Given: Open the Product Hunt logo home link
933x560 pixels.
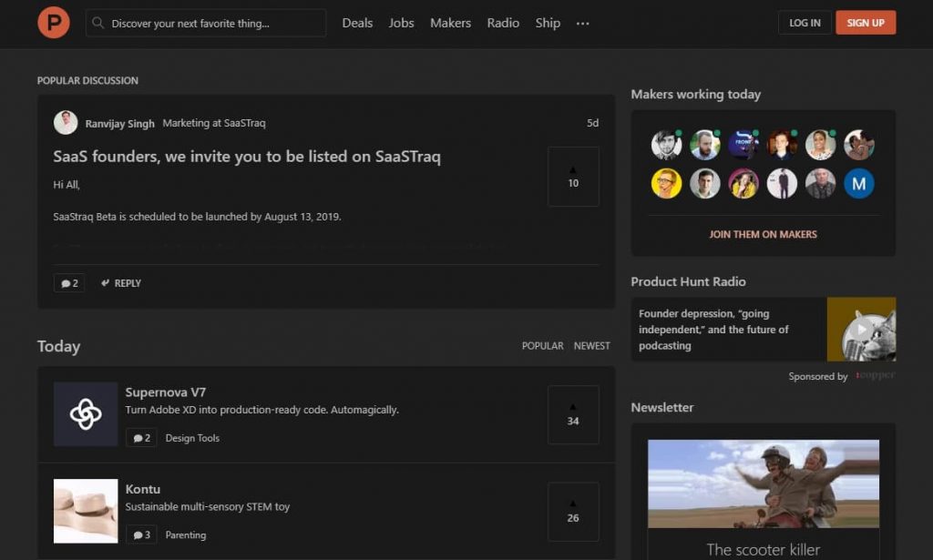Looking at the screenshot, I should 54,23.
